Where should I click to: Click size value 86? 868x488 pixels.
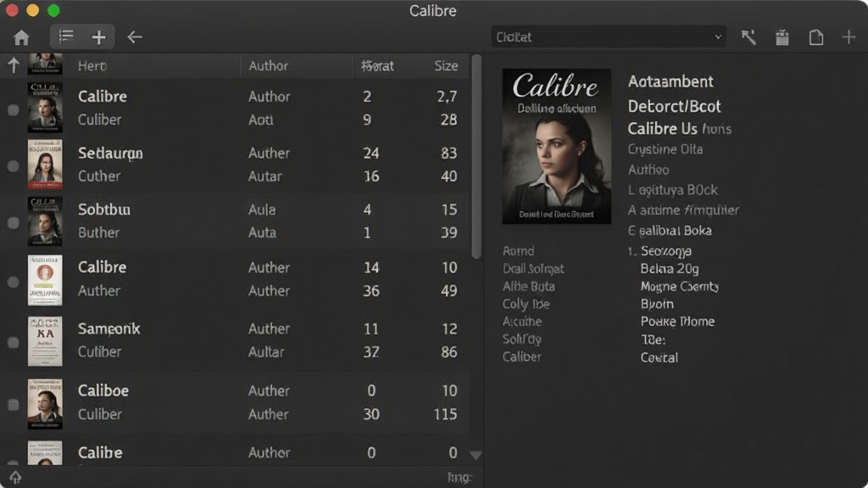tap(449, 352)
